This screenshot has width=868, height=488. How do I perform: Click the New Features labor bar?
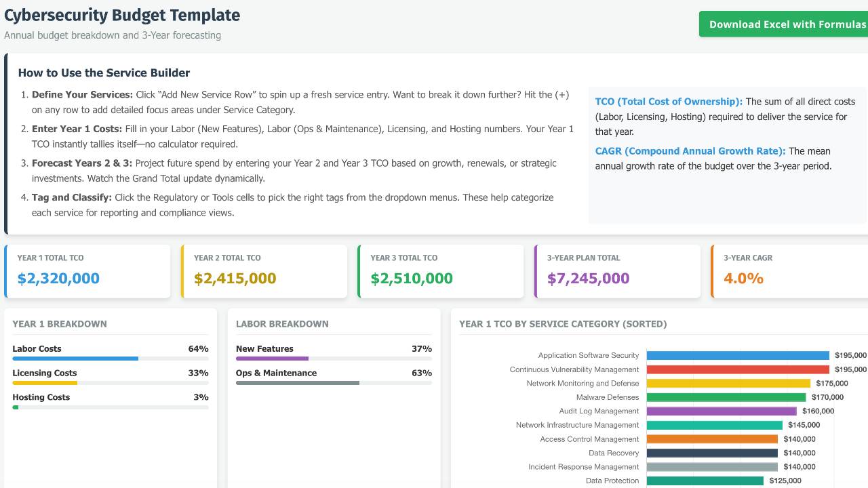334,359
